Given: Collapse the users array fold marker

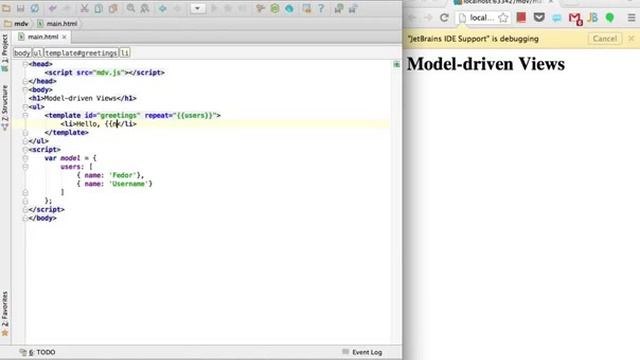Looking at the screenshot, I should pos(25,167).
